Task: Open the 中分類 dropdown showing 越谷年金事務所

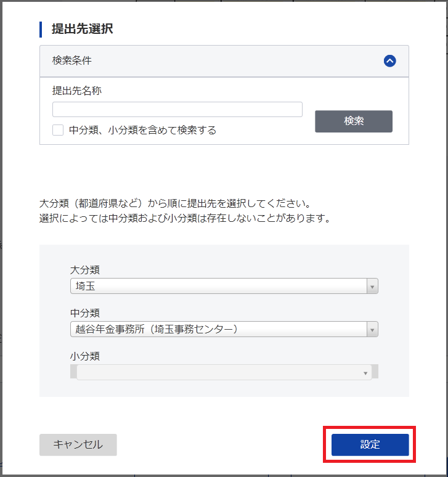Action: pyautogui.click(x=224, y=329)
